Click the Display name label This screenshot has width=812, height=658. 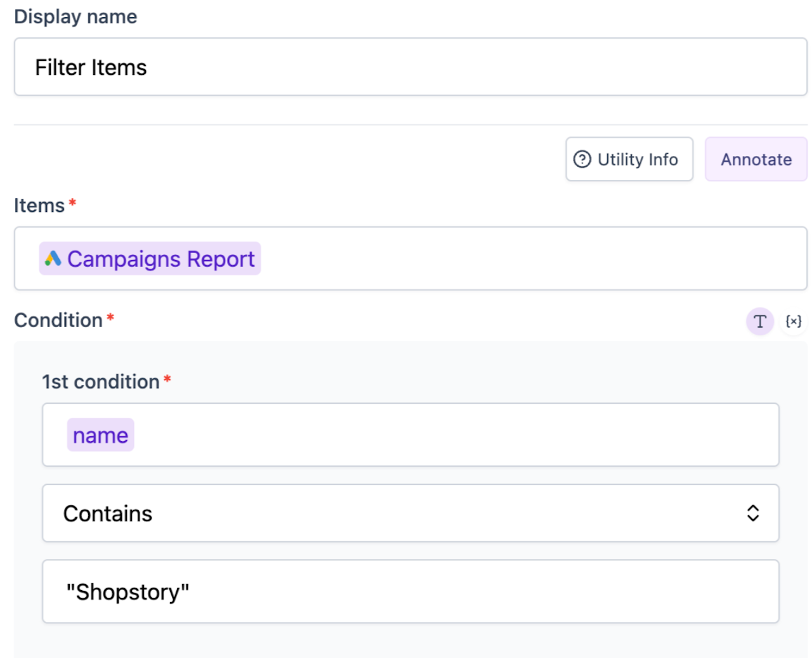(75, 16)
